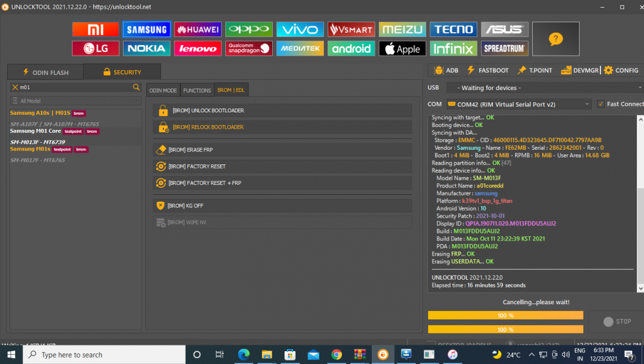Click the upper 100% progress bar
The height and width of the screenshot is (364, 644).
505,315
